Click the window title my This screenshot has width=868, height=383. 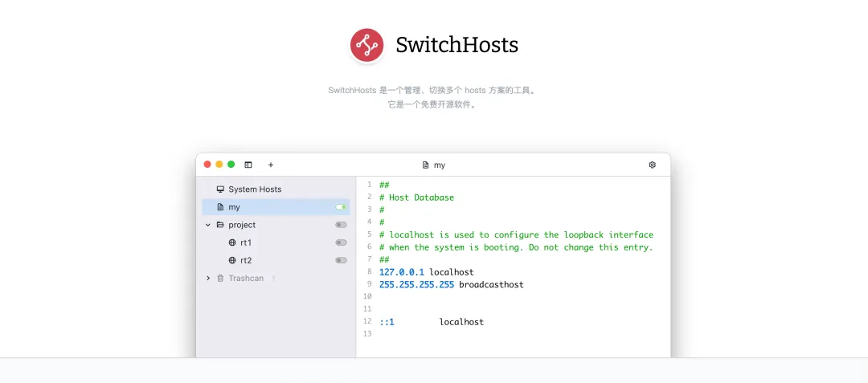[440, 165]
